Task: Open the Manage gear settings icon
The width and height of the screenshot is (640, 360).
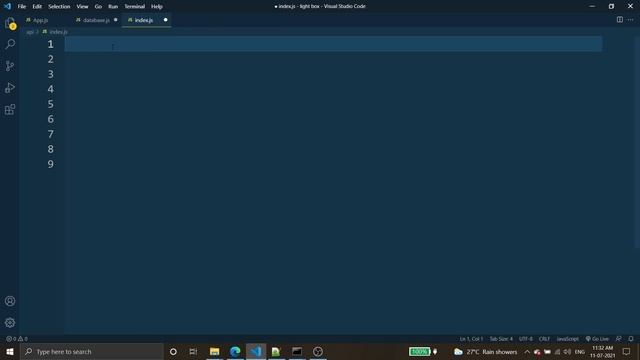Action: point(10,323)
